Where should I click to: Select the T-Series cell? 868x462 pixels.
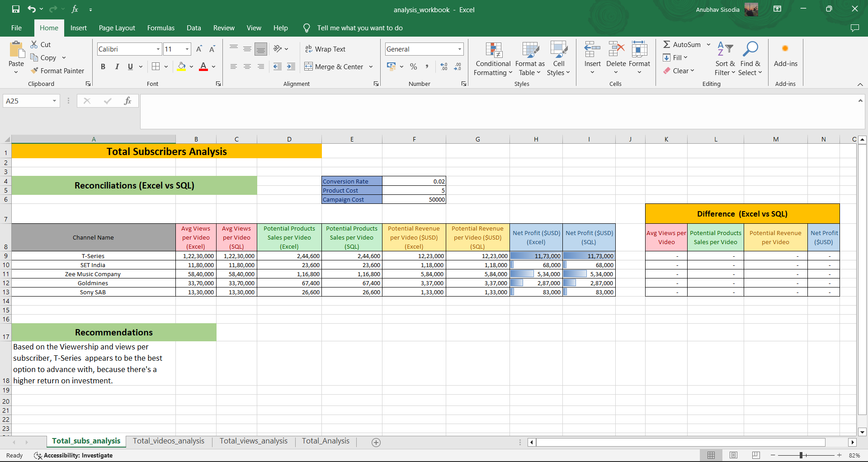tap(94, 256)
